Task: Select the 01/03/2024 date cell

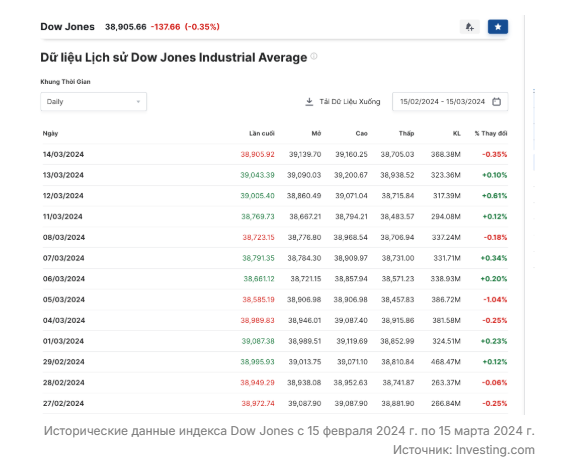Action: (x=64, y=341)
